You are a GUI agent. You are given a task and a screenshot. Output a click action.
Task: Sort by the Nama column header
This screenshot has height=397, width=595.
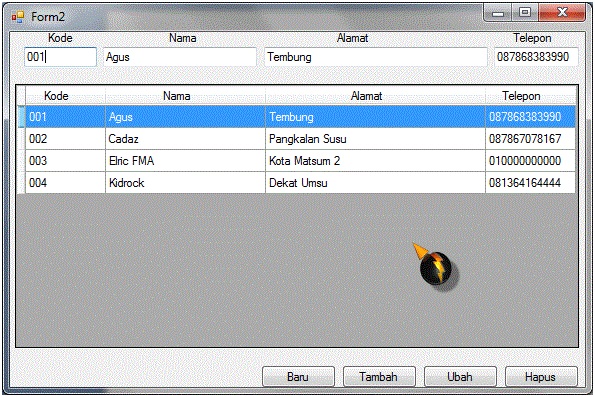point(185,95)
